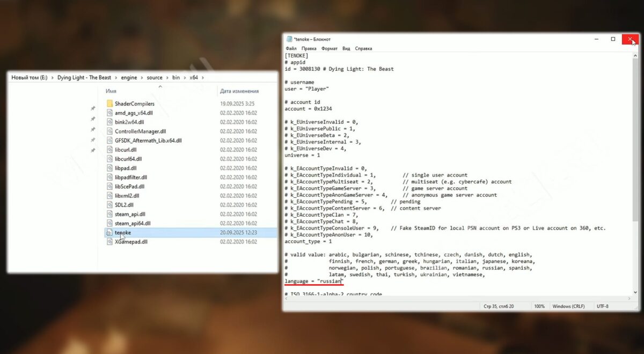The image size is (644, 354).
Task: Click the SDL2.dll file icon
Action: [x=109, y=205]
